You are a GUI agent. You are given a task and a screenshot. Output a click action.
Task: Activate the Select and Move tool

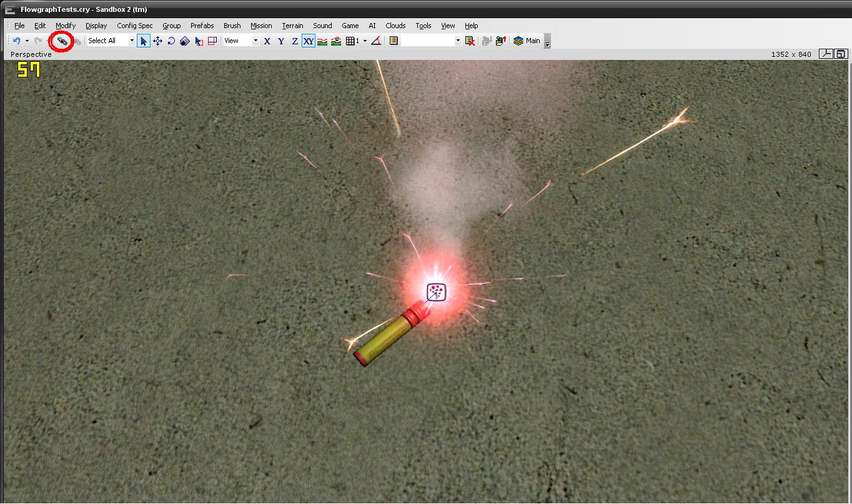click(x=157, y=41)
